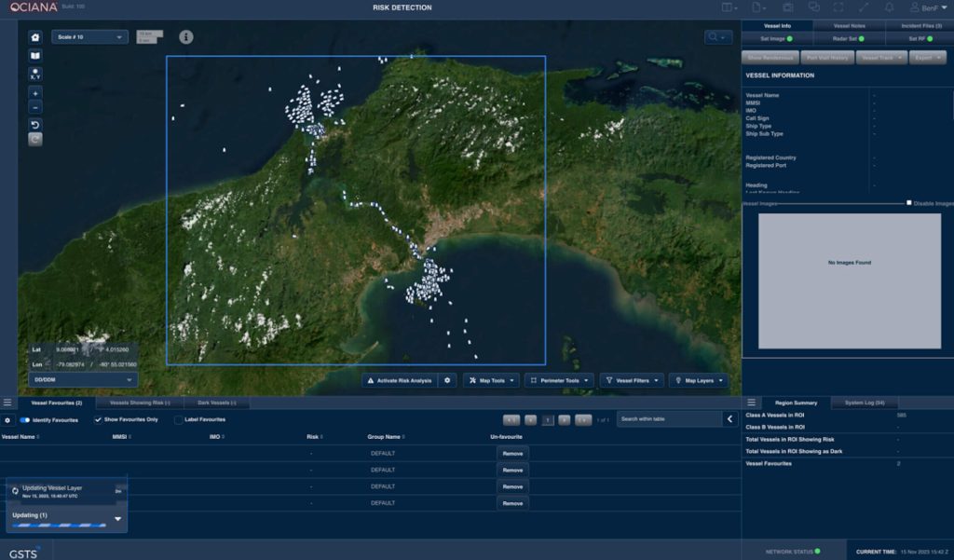Click Activate Risk Analysis button
The width and height of the screenshot is (954, 560).
point(399,380)
